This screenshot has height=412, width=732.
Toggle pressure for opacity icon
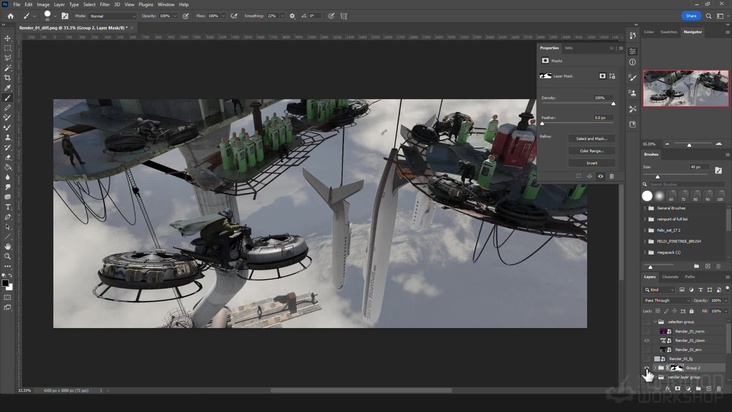[x=186, y=16]
